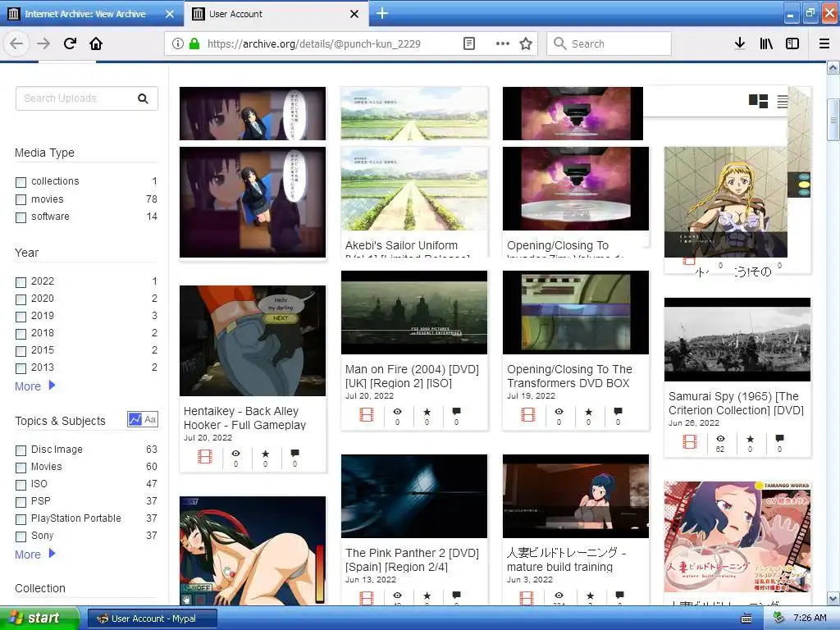Open The Pink Panther 2 [DVD] link
The width and height of the screenshot is (840, 630).
click(x=412, y=559)
